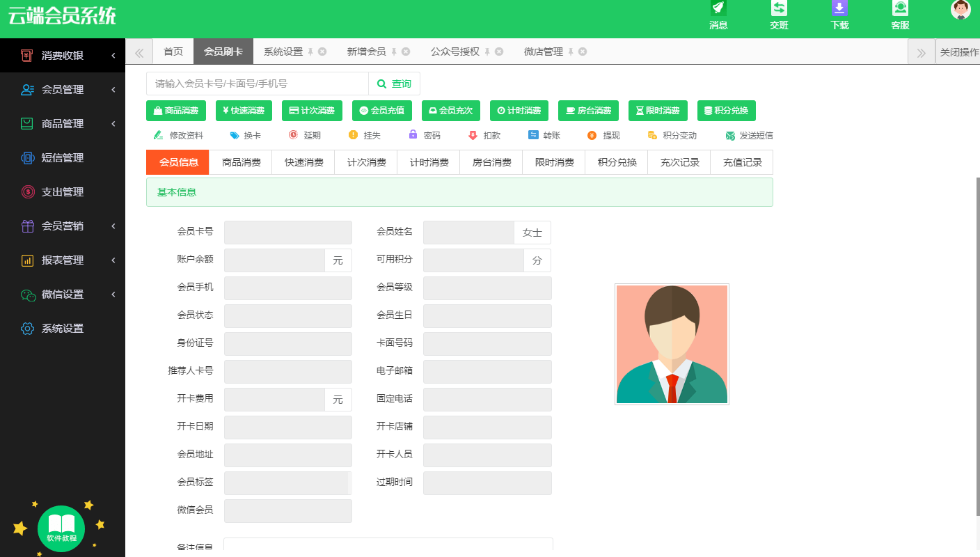Open the user avatar in header
This screenshot has width=980, height=557.
coord(961,9)
